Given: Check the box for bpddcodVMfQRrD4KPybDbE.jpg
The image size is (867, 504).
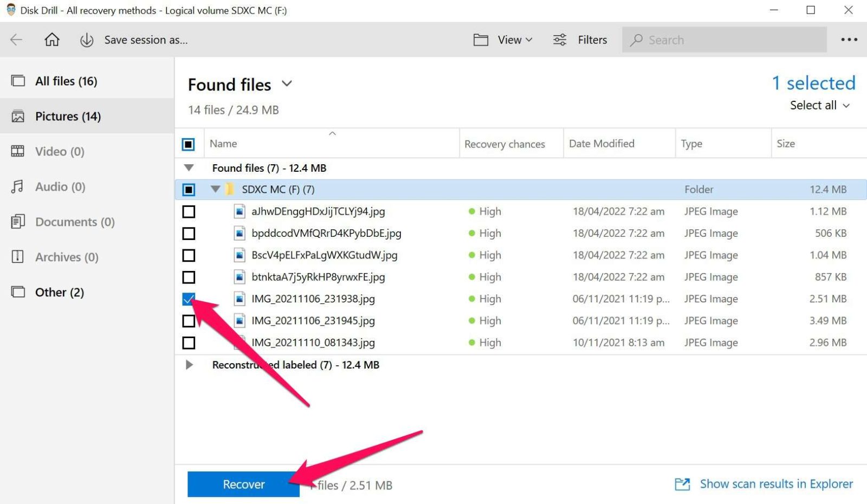Looking at the screenshot, I should (x=189, y=234).
